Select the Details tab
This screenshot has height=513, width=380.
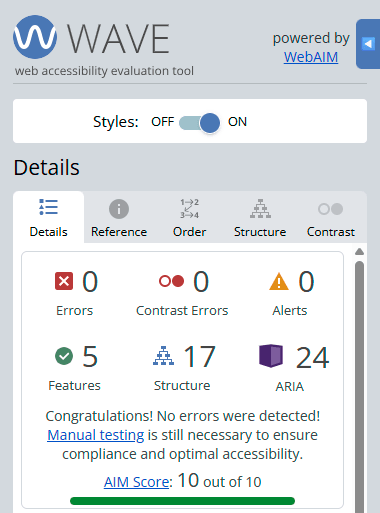(x=49, y=218)
